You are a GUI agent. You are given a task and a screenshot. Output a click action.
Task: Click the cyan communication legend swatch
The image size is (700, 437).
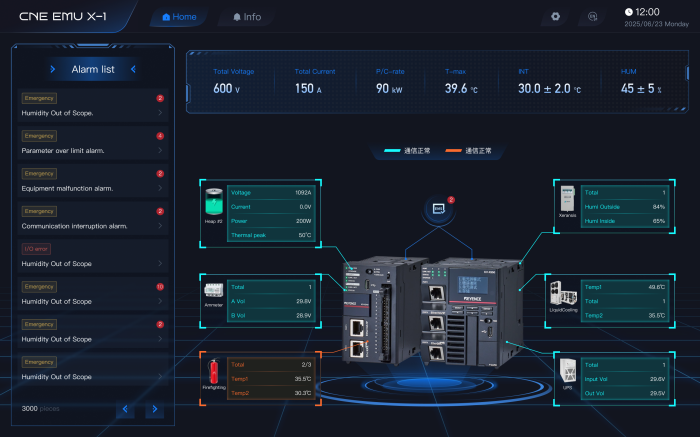pos(391,151)
